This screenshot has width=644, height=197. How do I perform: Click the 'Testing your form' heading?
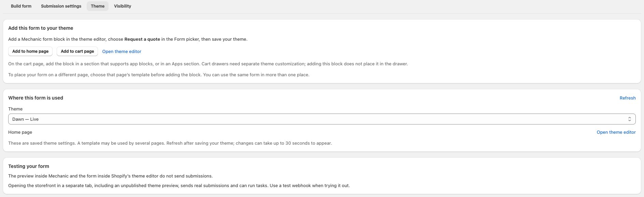[x=29, y=166]
